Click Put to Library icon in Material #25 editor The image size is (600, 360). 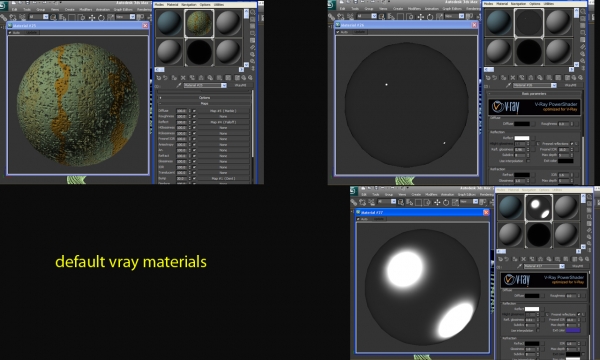coord(210,78)
